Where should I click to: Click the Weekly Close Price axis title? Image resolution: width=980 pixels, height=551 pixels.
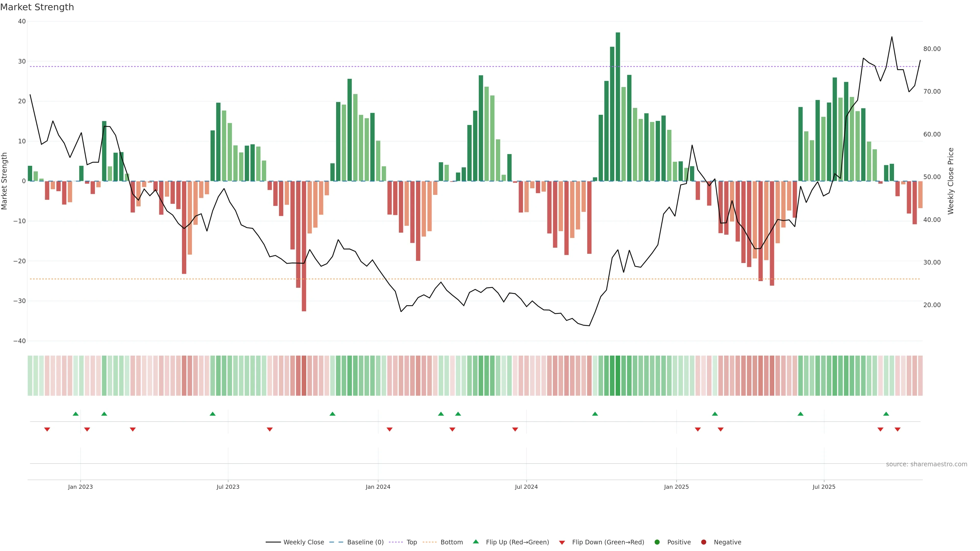(x=951, y=181)
